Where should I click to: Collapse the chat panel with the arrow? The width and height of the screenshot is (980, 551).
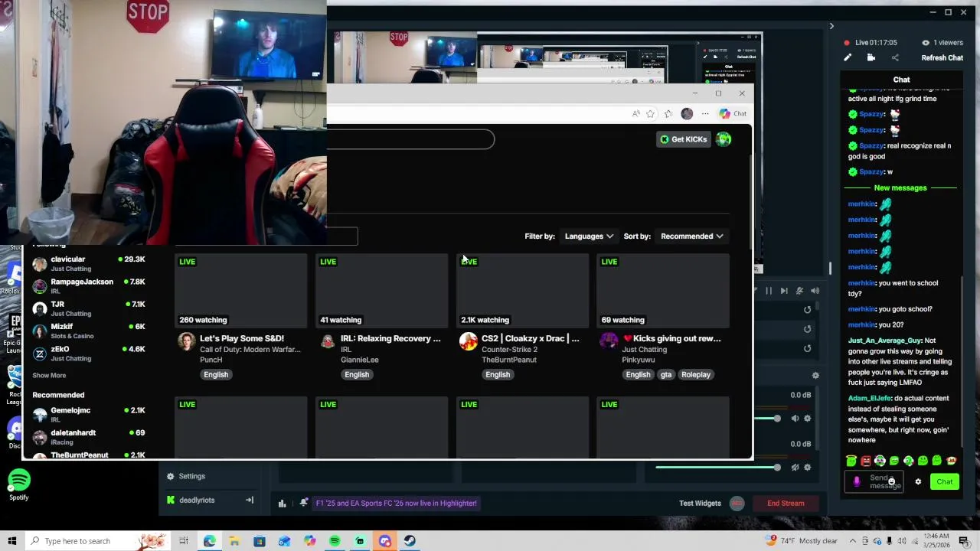click(831, 26)
